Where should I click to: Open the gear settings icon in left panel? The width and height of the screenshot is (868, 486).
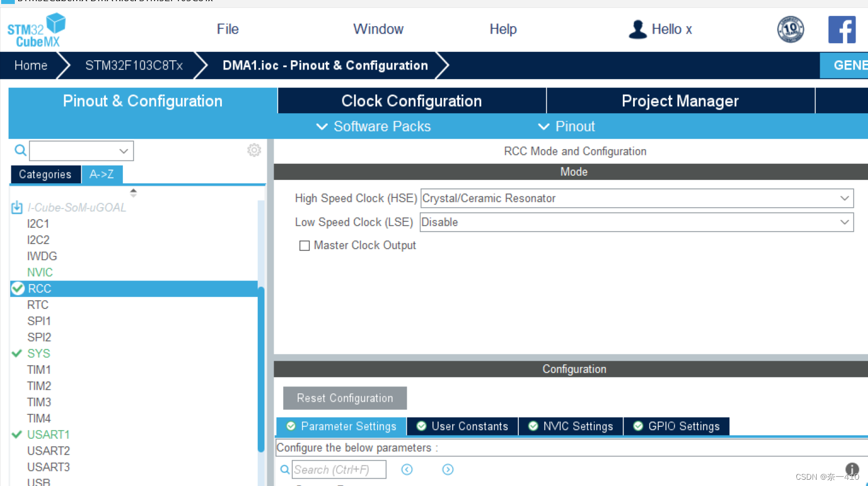[254, 150]
